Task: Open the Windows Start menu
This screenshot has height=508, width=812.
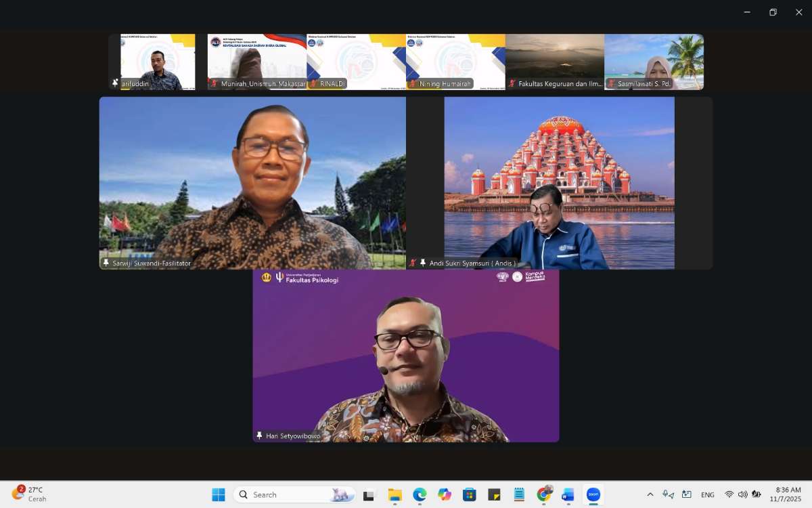Action: [219, 494]
